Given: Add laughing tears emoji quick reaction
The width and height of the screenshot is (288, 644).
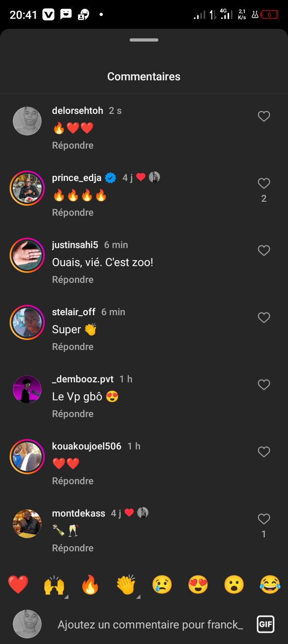Looking at the screenshot, I should coord(270,585).
